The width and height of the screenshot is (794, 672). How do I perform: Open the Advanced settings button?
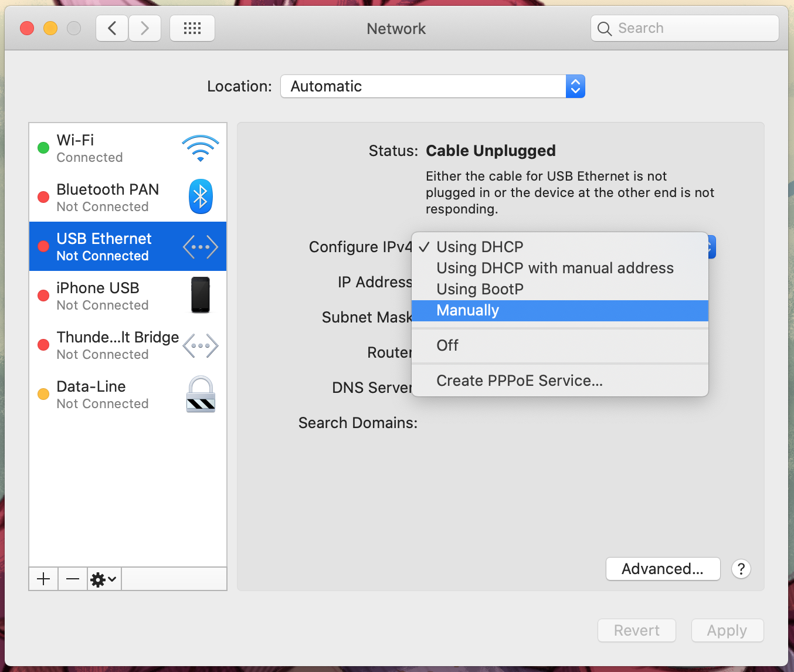662,569
